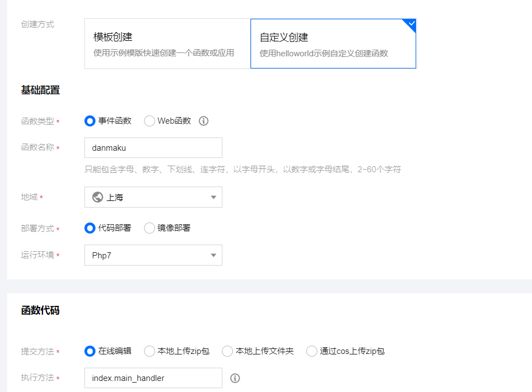Click the 基础配置 section heading
532x392 pixels.
pos(40,90)
